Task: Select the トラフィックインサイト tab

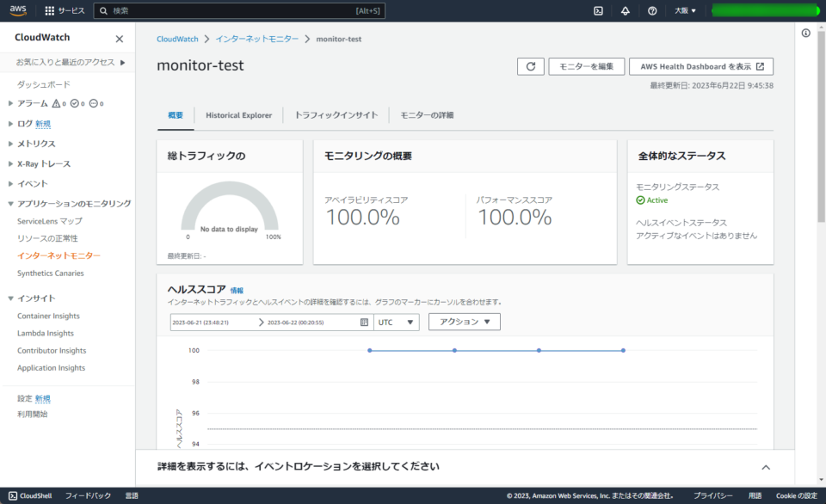Action: [336, 114]
